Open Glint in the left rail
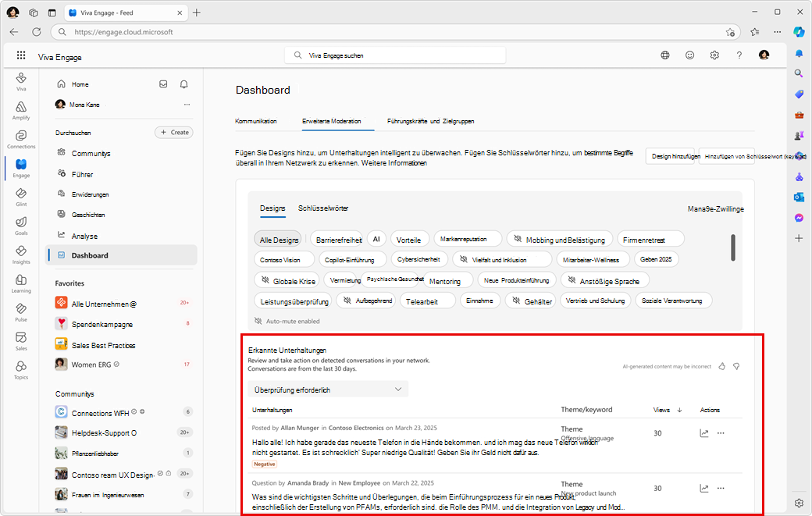 pyautogui.click(x=21, y=197)
